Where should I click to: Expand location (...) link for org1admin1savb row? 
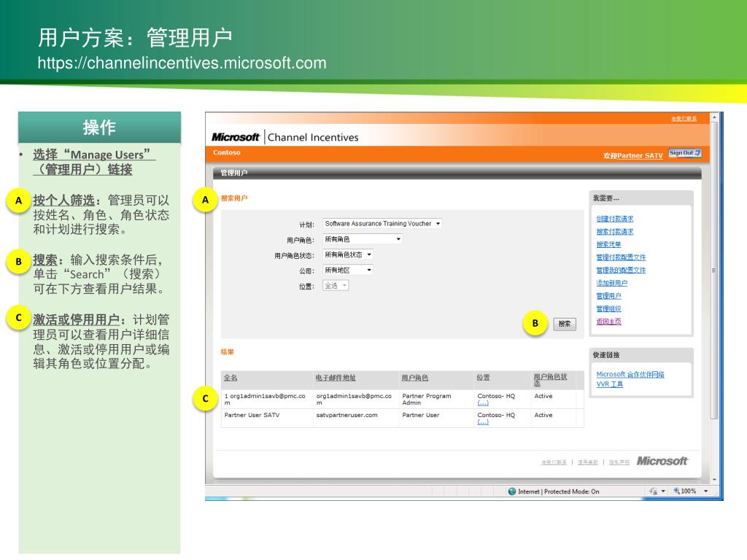483,402
